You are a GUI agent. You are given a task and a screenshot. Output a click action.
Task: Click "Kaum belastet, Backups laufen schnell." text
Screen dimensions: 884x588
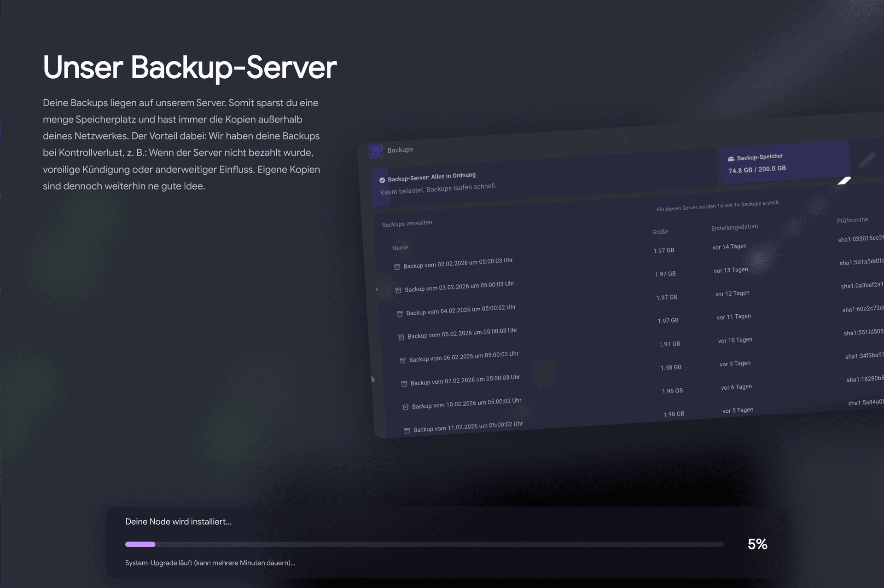tap(438, 189)
